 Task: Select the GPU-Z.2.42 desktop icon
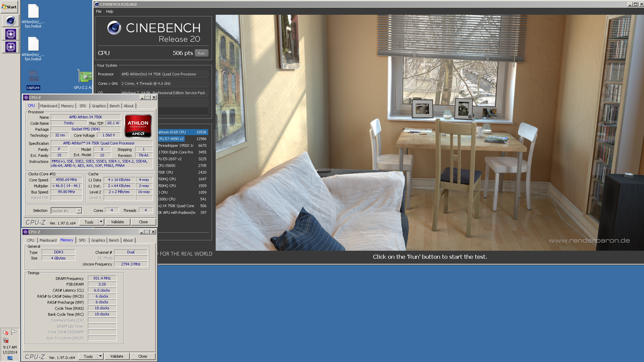(x=84, y=80)
